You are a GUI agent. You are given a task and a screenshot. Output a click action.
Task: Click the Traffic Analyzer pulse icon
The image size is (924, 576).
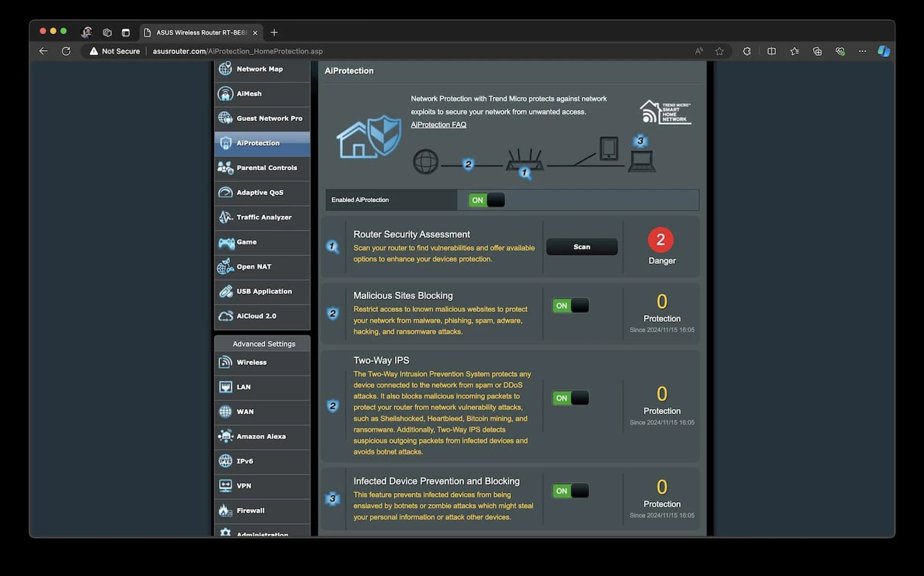[x=225, y=217]
